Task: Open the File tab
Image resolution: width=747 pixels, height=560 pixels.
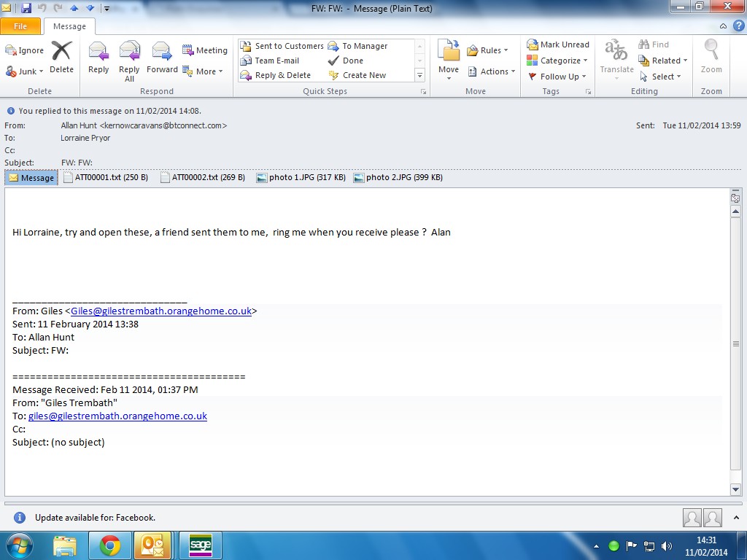Action: click(20, 26)
